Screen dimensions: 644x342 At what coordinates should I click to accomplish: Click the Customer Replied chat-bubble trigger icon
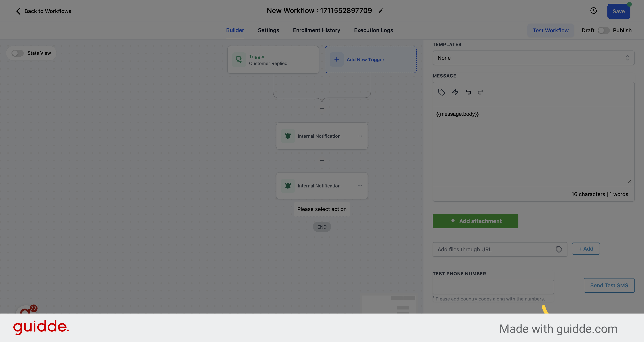(x=239, y=60)
